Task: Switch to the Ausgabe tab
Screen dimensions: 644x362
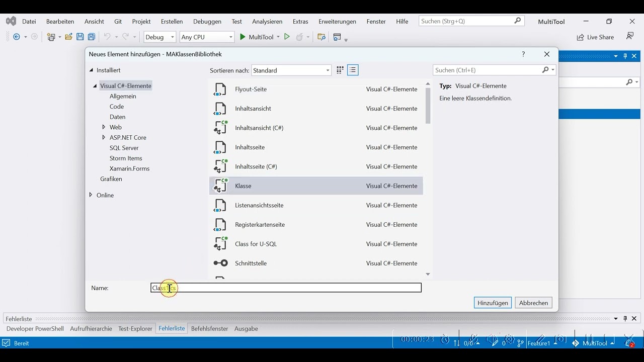Action: [246, 329]
